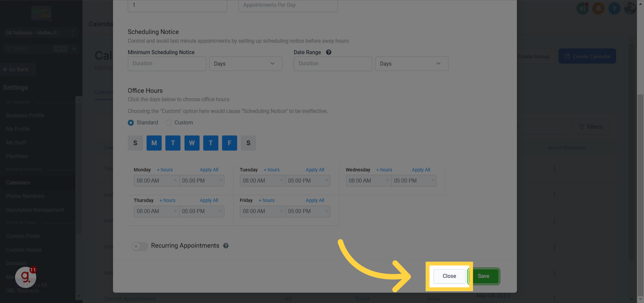Open Date Range Days unit dropdown
The width and height of the screenshot is (644, 303).
(412, 63)
